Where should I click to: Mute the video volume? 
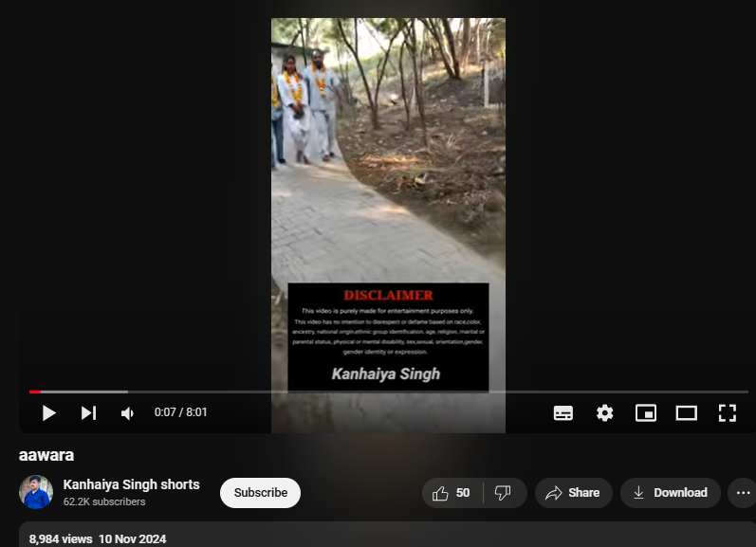coord(128,413)
